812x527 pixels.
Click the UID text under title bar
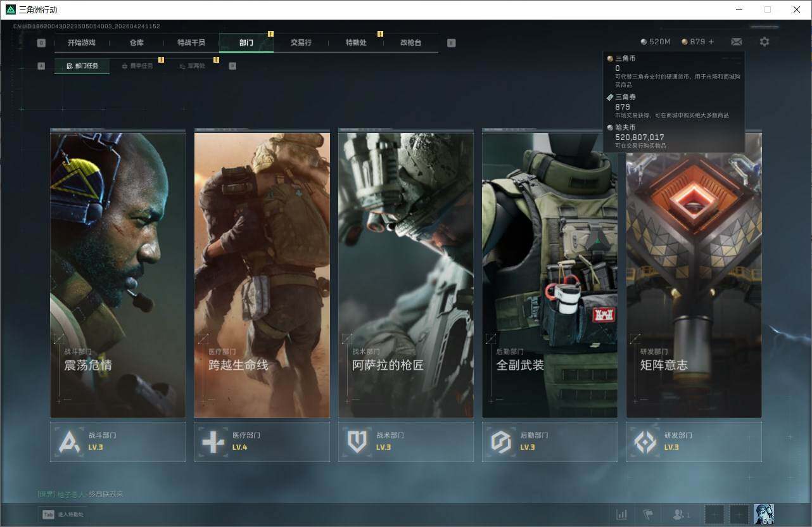click(x=87, y=27)
